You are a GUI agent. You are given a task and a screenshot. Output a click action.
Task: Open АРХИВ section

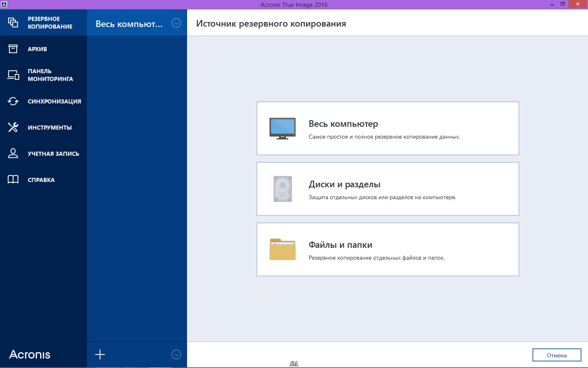pyautogui.click(x=43, y=49)
